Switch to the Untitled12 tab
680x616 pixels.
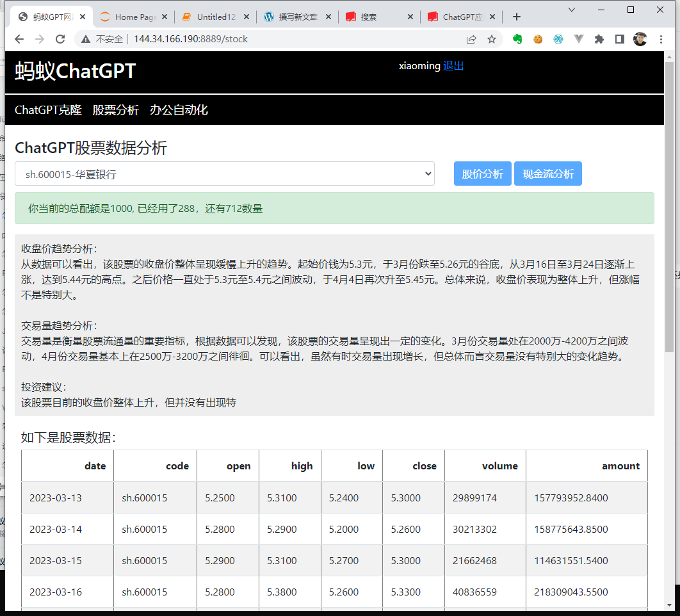[x=216, y=17]
